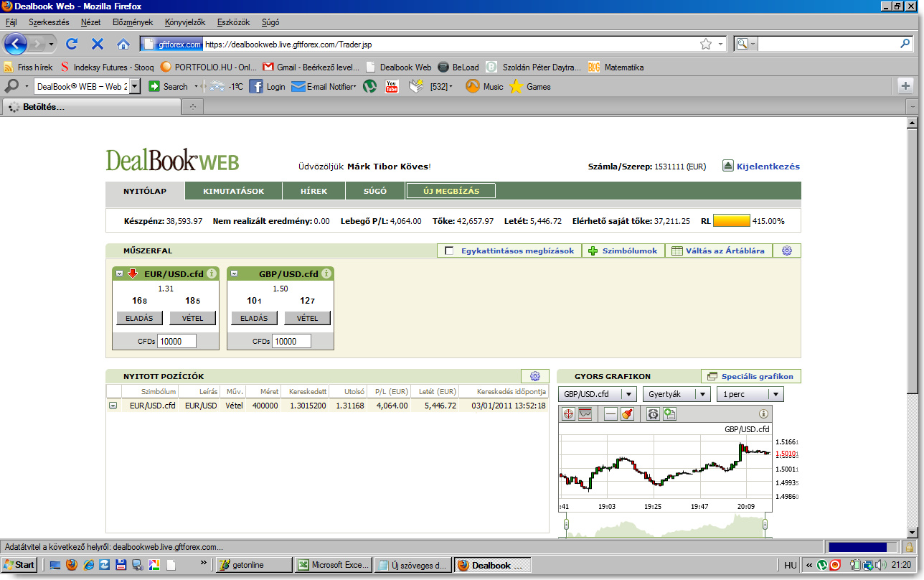Click the RL risk level orange bar
This screenshot has height=580, width=924.
731,221
